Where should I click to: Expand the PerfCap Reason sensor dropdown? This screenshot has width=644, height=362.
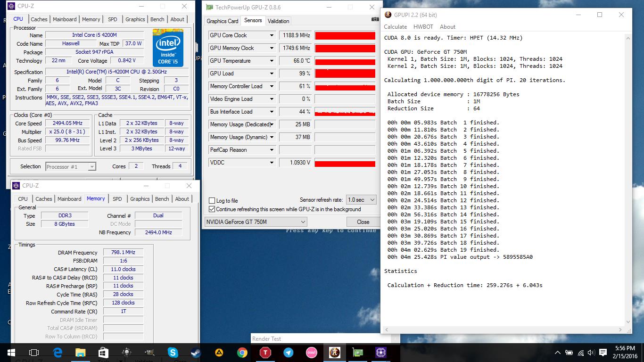click(272, 150)
